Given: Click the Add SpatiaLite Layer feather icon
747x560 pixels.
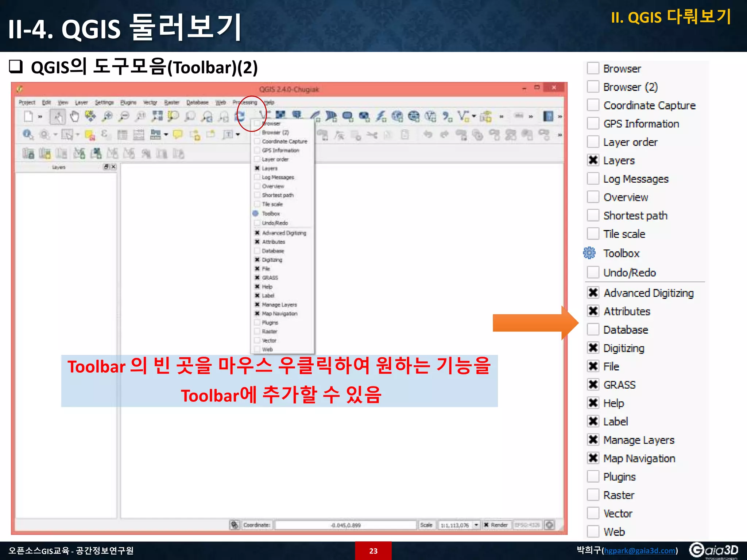Looking at the screenshot, I should pyautogui.click(x=315, y=117).
